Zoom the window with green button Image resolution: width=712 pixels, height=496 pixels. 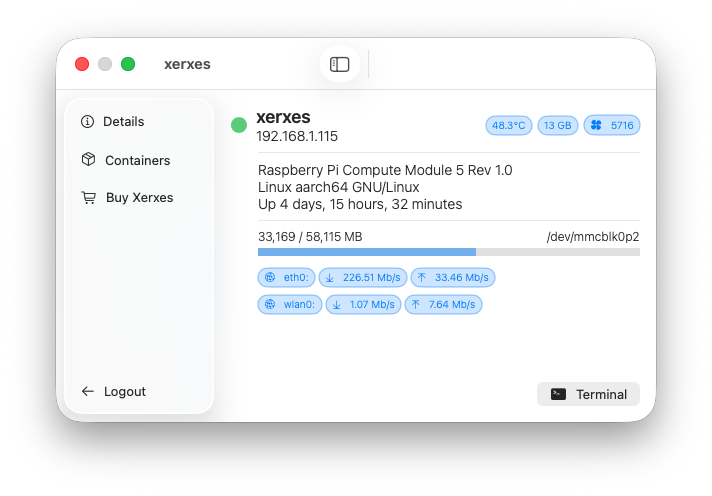point(128,64)
